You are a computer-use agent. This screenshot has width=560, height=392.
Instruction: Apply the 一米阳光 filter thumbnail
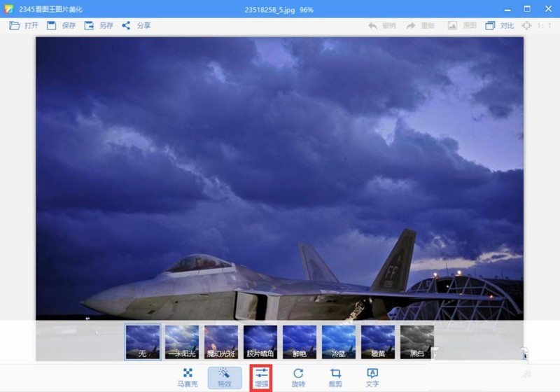pyautogui.click(x=182, y=342)
